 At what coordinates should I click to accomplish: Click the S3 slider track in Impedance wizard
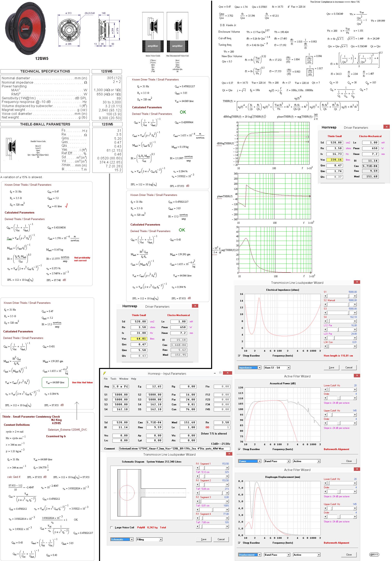point(340,313)
